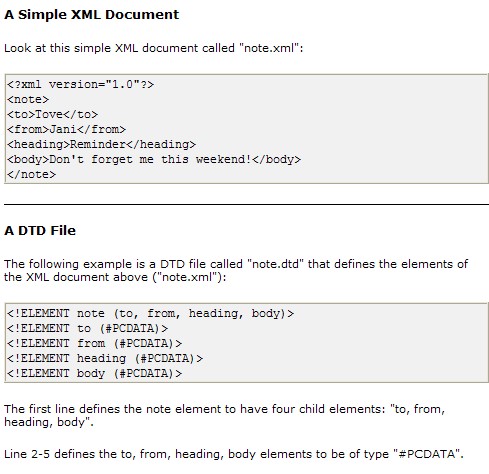Click the ELEMENT from (#PCDATA) line
Image resolution: width=489 pixels, height=474 pixels.
point(94,343)
